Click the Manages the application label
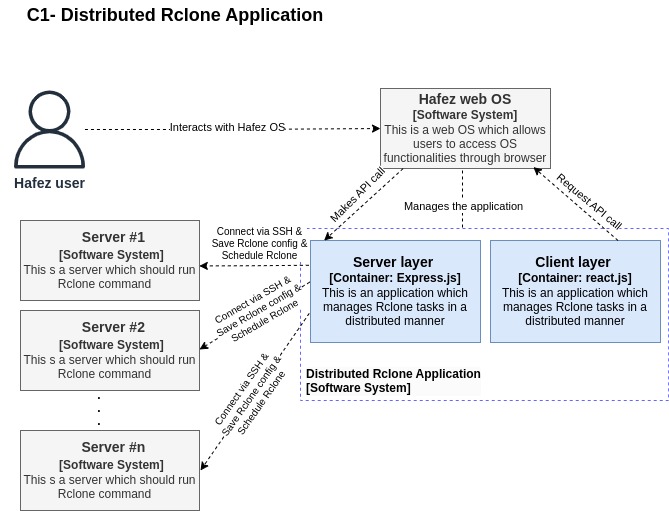 (463, 206)
